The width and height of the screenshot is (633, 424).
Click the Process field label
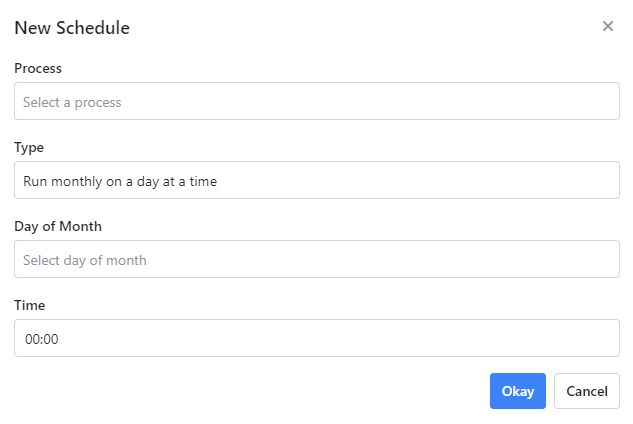point(38,69)
